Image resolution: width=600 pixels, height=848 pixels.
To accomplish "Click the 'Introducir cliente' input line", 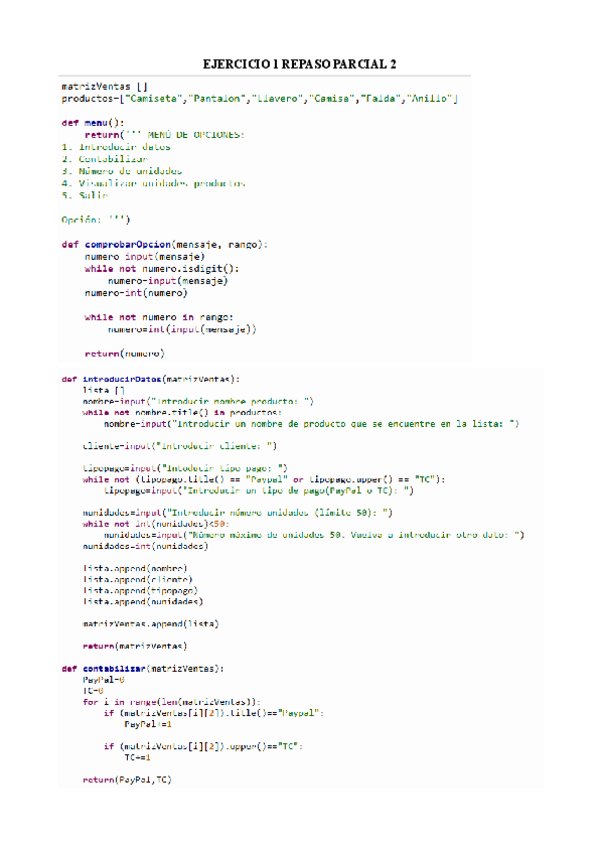I will tap(180, 446).
